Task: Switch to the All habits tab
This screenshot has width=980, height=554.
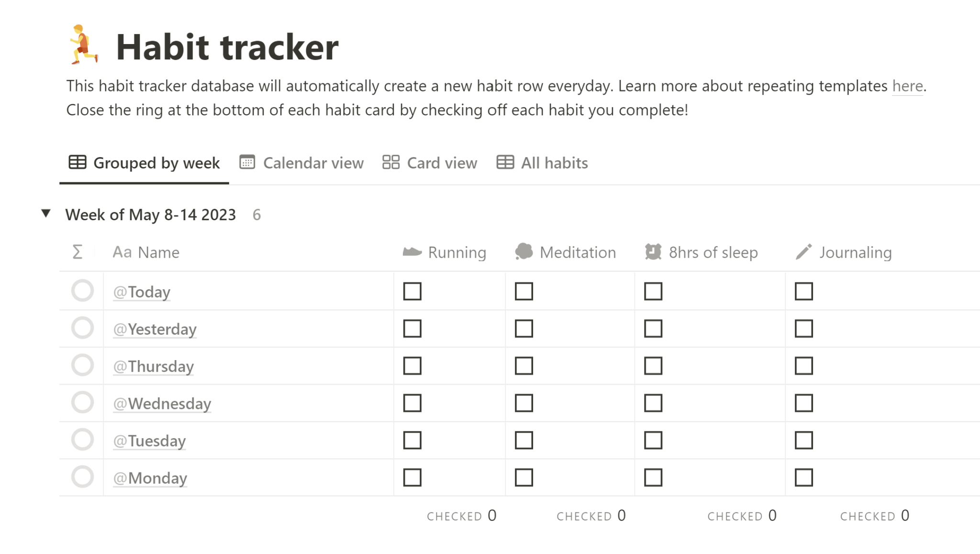Action: click(543, 163)
